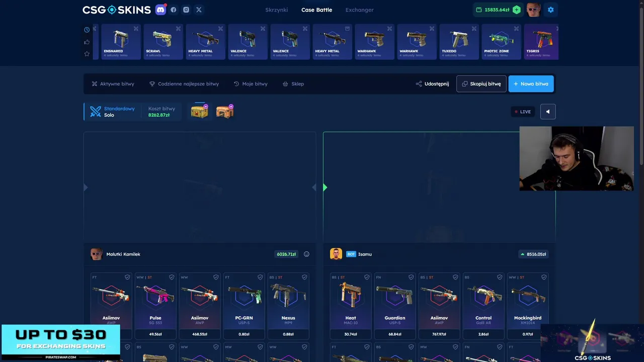Click Malutki Kamilek's 6026.71zł total
Viewport: 644px width, 362px height.
click(x=286, y=254)
